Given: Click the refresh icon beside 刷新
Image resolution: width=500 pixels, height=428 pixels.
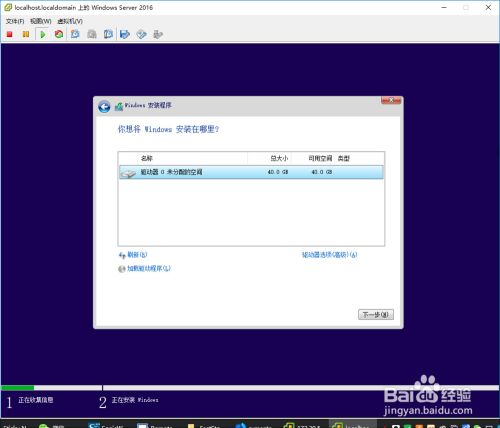Looking at the screenshot, I should pos(122,255).
